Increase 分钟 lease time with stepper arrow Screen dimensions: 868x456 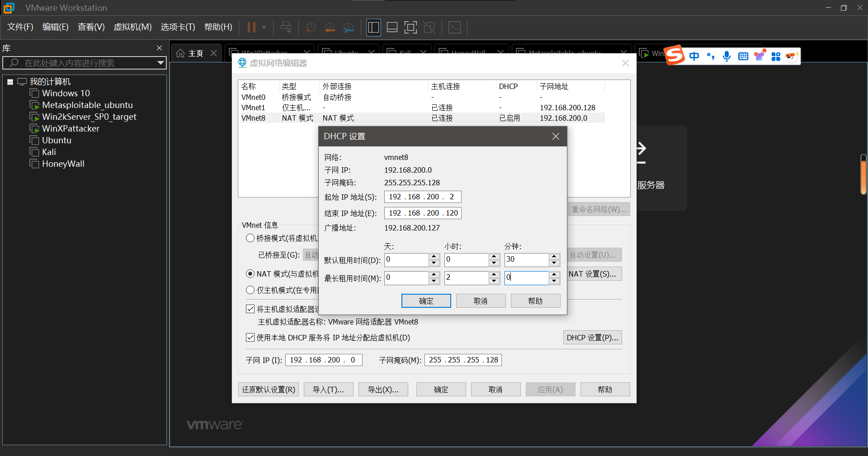[x=554, y=257]
